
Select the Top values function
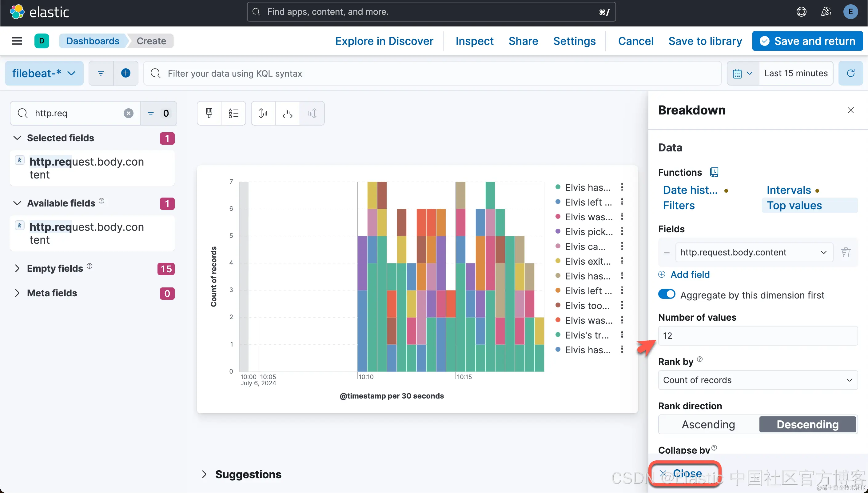click(794, 206)
